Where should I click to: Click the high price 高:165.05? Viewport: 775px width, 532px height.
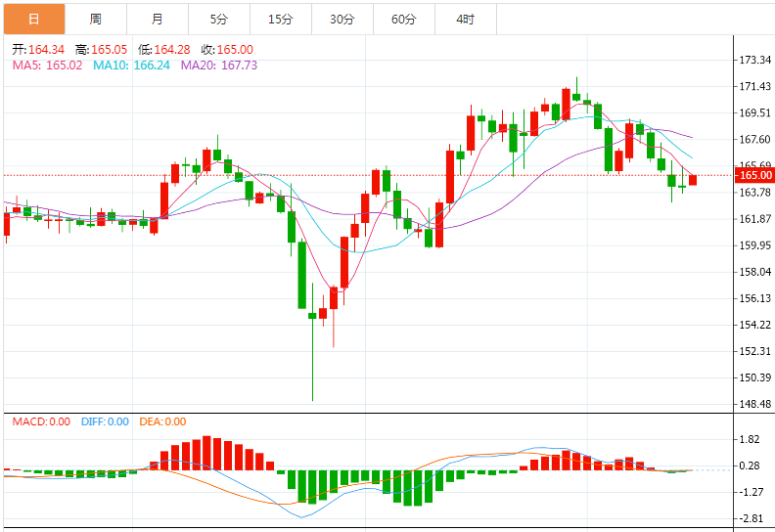102,50
